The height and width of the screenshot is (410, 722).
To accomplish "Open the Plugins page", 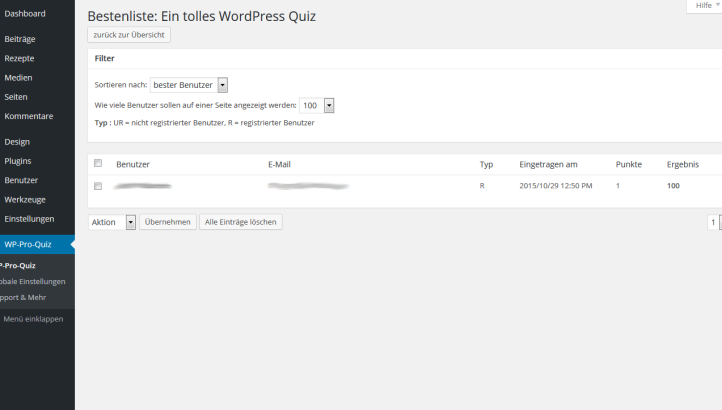I will [x=18, y=161].
